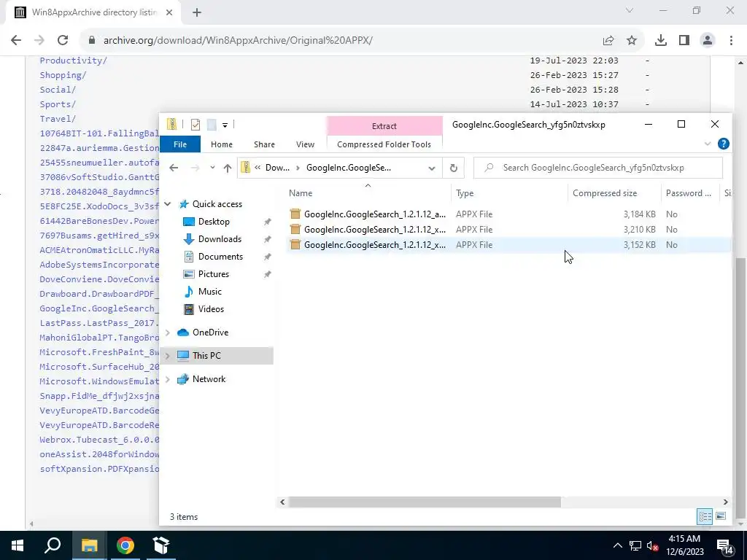Viewport: 747px width, 560px height.
Task: Open Explorer help question mark icon
Action: (723, 144)
